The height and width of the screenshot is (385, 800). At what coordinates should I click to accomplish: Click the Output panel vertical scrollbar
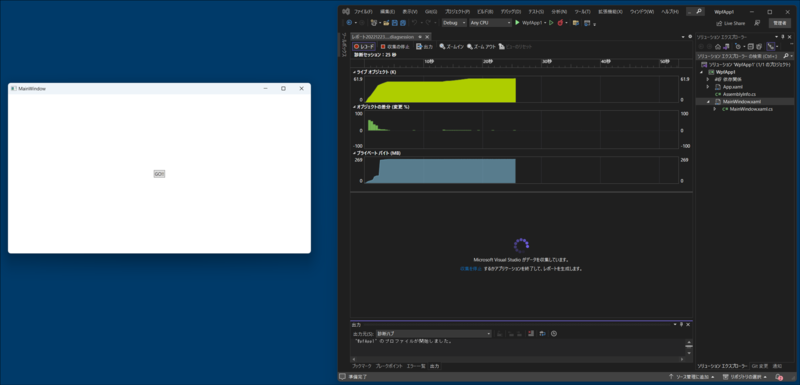click(689, 349)
